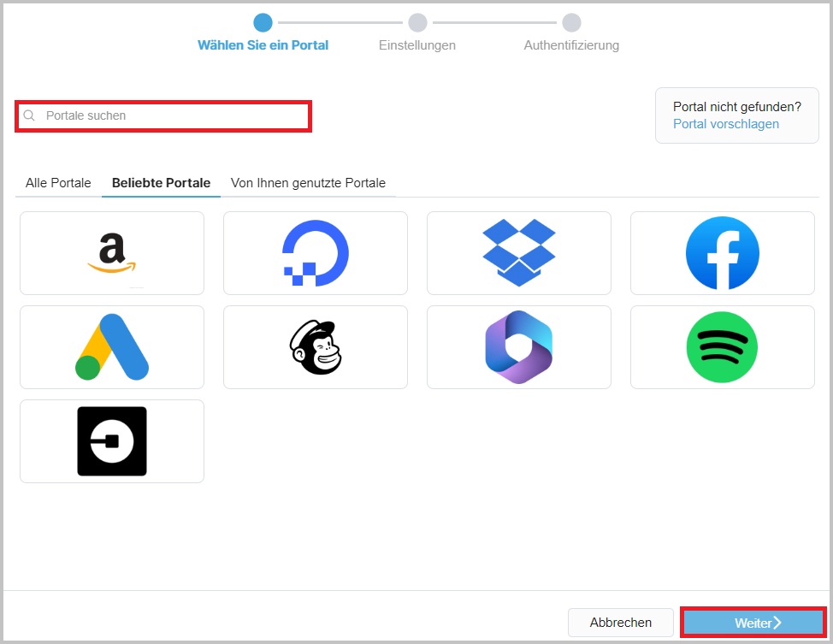Viewport: 833px width, 644px height.
Task: Pick the Dropbox portal tile
Action: (x=519, y=253)
